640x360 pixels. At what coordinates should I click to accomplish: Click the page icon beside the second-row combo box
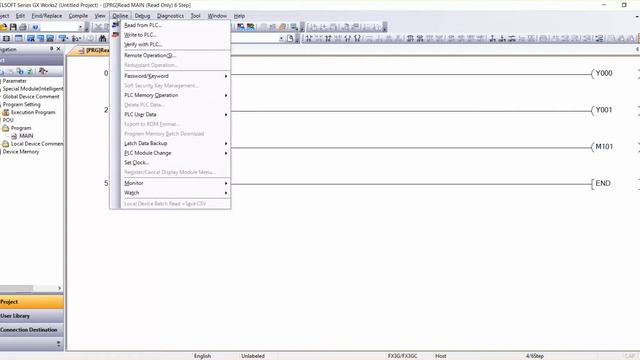[x=290, y=38]
